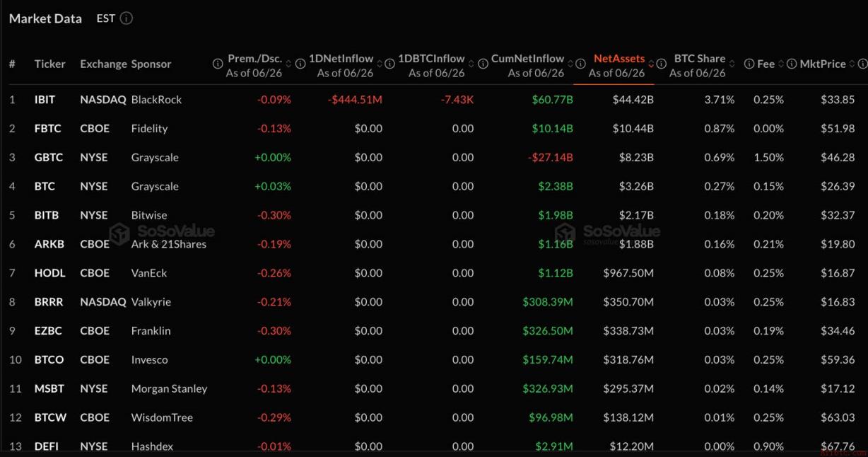
Task: Toggle sort arrows next to BTC Share column
Action: coord(732,64)
